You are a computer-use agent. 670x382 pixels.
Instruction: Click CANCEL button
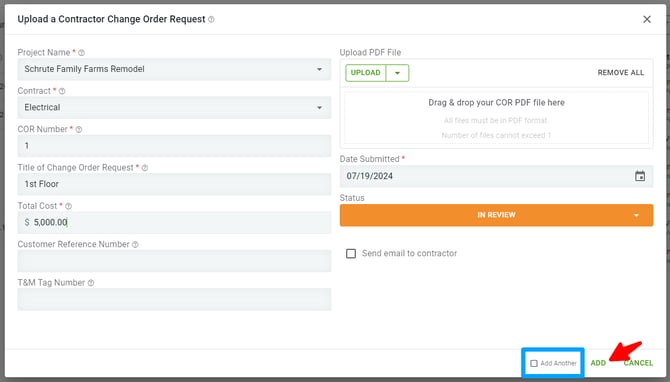point(638,363)
